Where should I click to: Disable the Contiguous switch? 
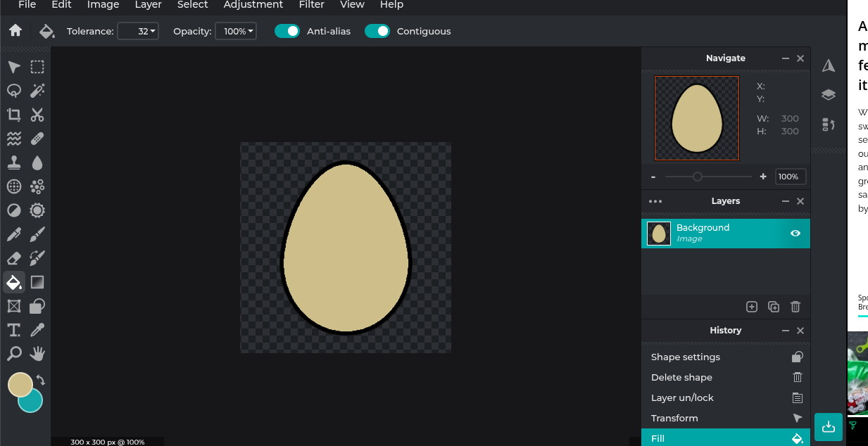coord(377,31)
